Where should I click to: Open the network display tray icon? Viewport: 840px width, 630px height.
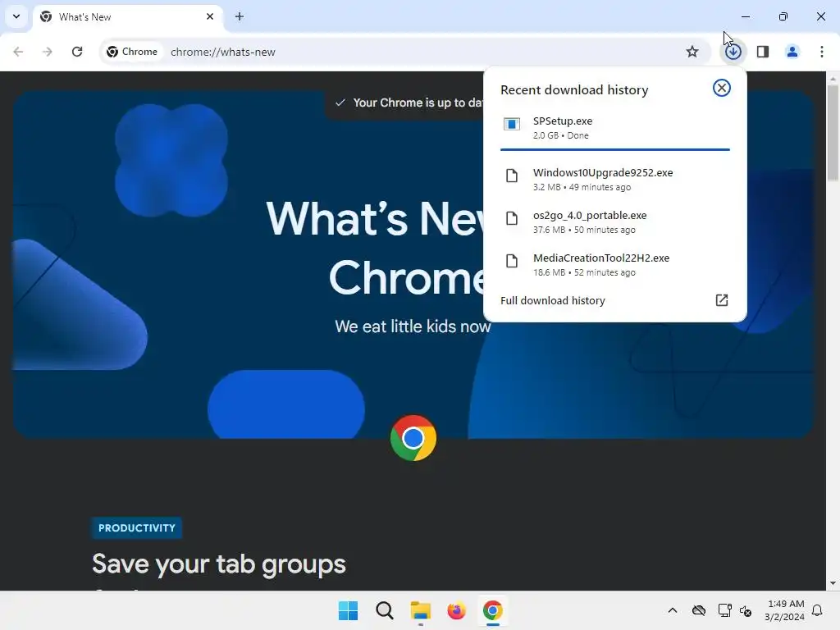coord(724,610)
